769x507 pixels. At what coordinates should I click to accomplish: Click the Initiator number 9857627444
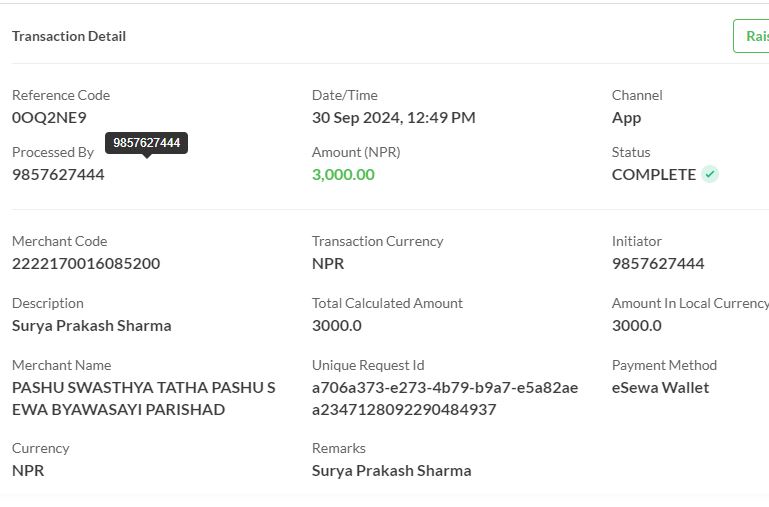(x=658, y=263)
